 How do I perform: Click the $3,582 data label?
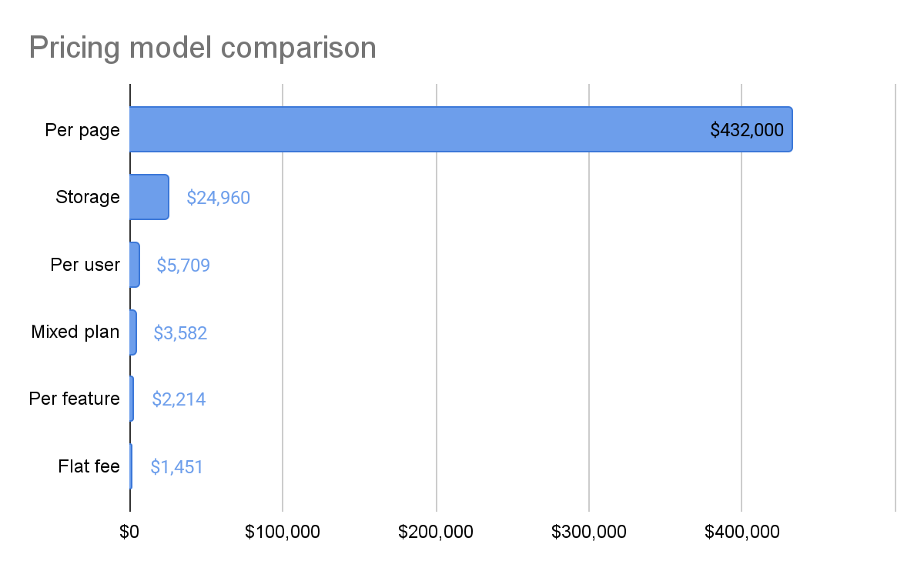tap(180, 333)
